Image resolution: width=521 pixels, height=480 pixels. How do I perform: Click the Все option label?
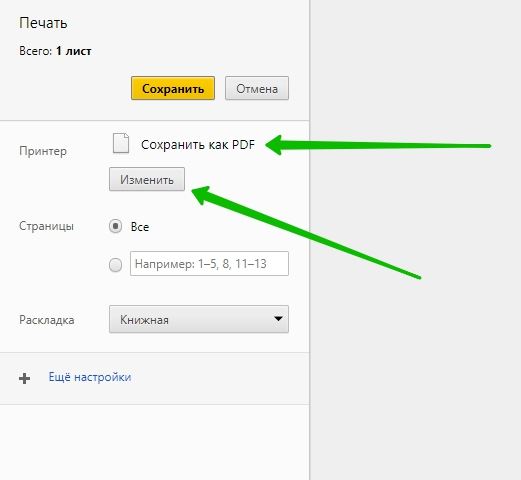click(x=140, y=227)
